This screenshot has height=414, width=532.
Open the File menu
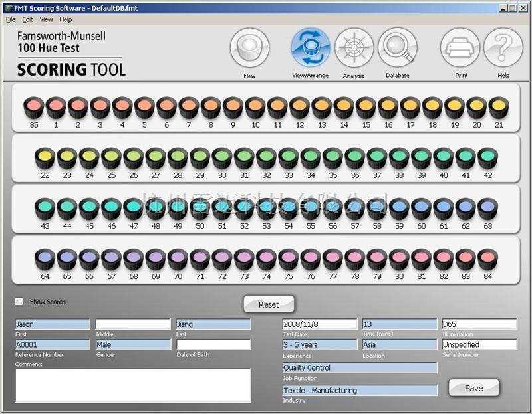coord(11,19)
